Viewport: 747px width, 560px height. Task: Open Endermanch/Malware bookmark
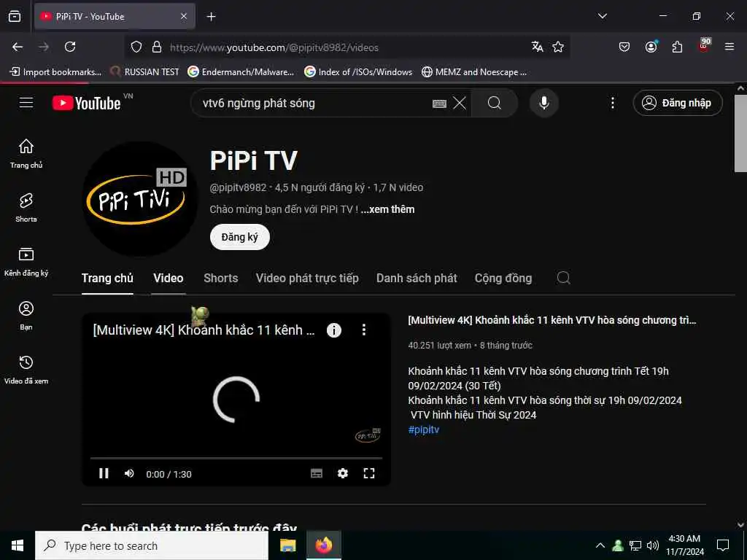coord(241,72)
